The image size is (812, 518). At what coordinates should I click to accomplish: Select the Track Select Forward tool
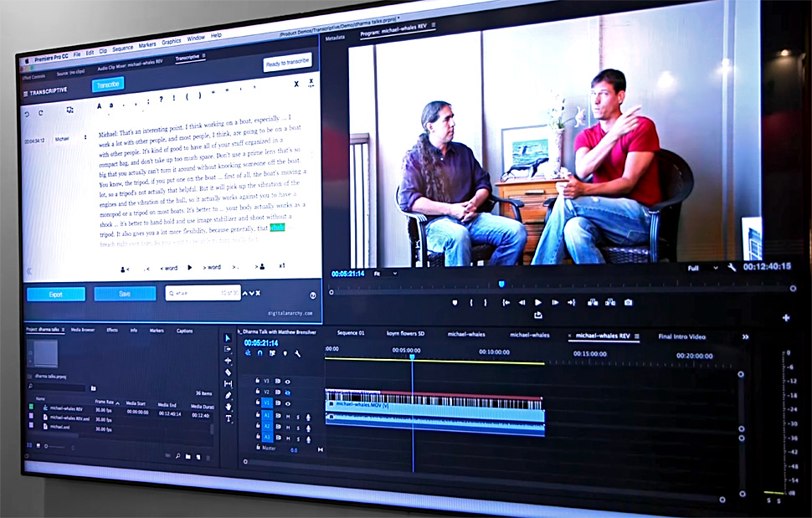(x=228, y=349)
